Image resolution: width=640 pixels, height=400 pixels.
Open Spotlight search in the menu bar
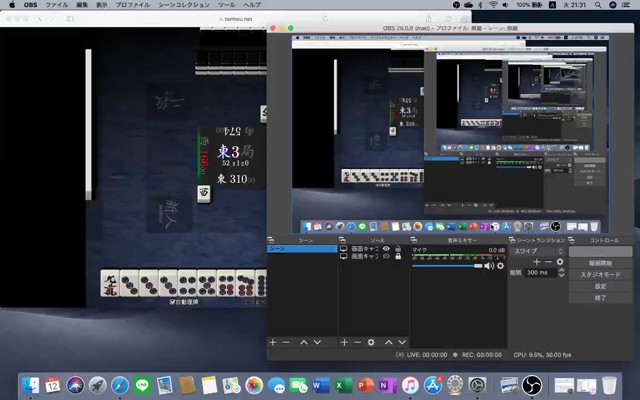598,5
